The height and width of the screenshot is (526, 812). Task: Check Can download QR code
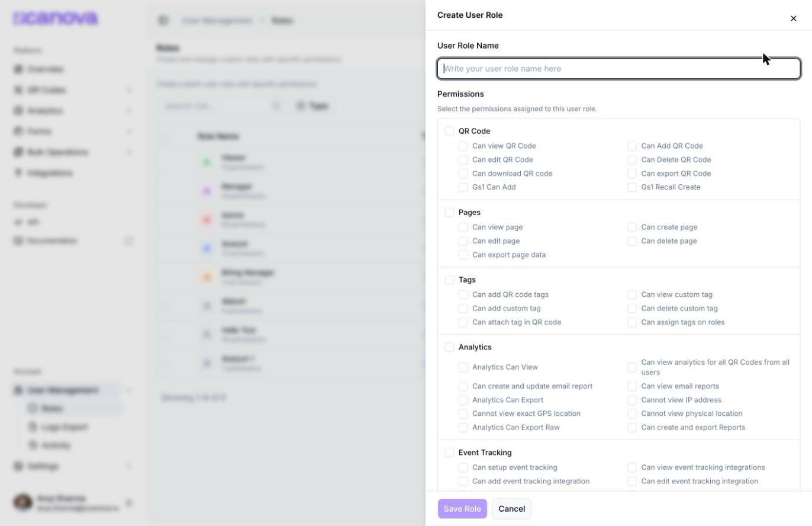click(x=463, y=174)
